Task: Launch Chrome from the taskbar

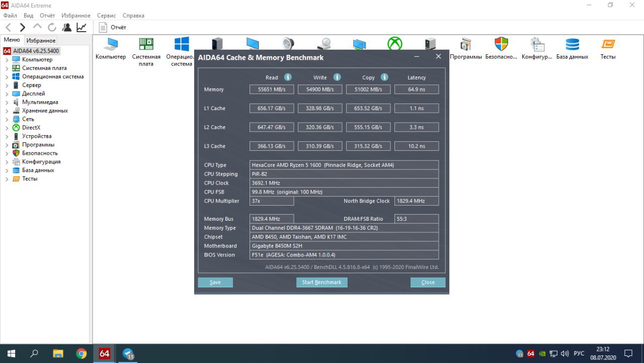Action: [x=81, y=353]
